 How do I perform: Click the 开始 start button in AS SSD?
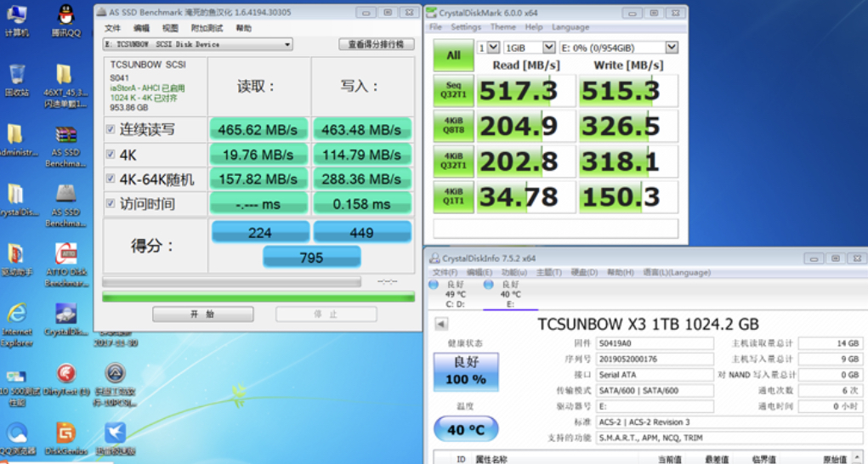point(202,314)
